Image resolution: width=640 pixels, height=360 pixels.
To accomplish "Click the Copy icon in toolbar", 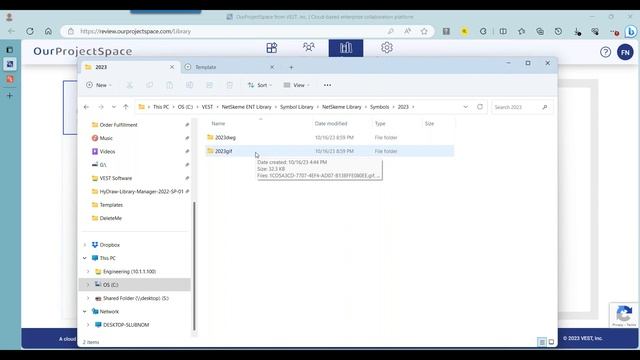I will click(149, 85).
